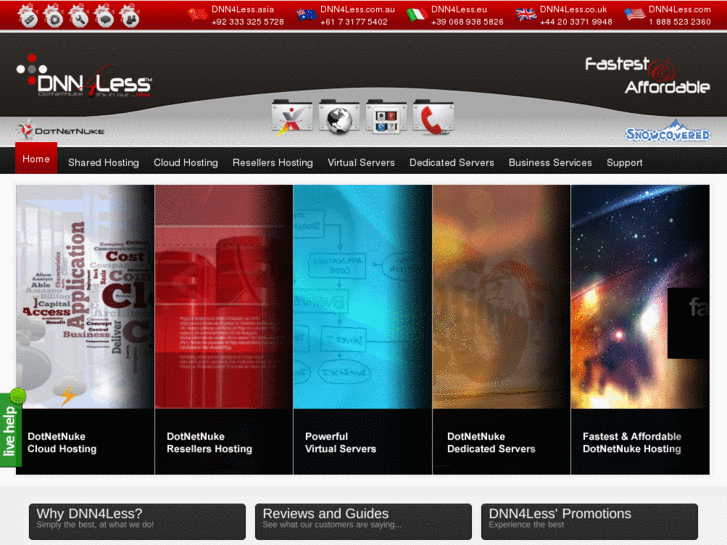The image size is (727, 545).
Task: Select the DotNetNuke Dedicated Servers slide
Action: pos(501,329)
